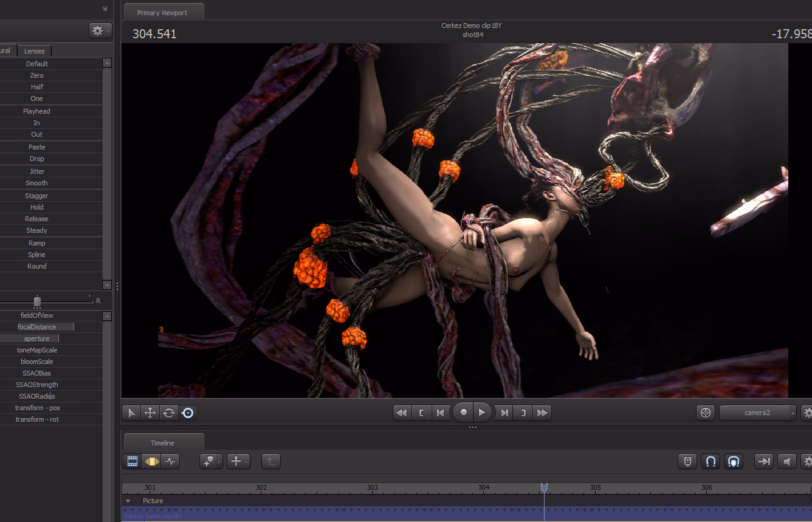The height and width of the screenshot is (522, 812).
Task: Open the plus button dropdown in timeline
Action: point(238,461)
